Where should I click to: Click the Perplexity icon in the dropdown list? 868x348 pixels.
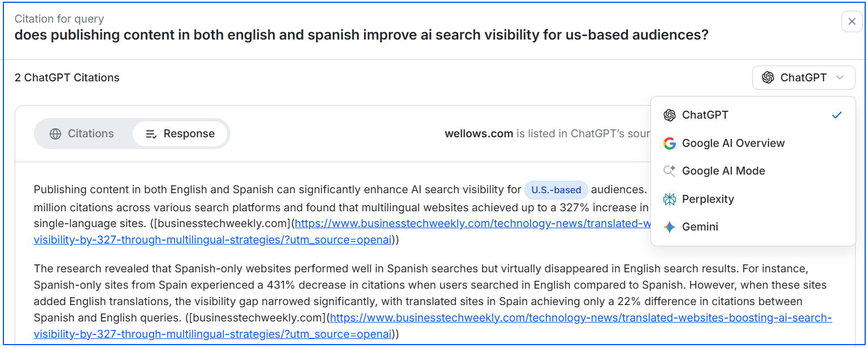pyautogui.click(x=670, y=199)
